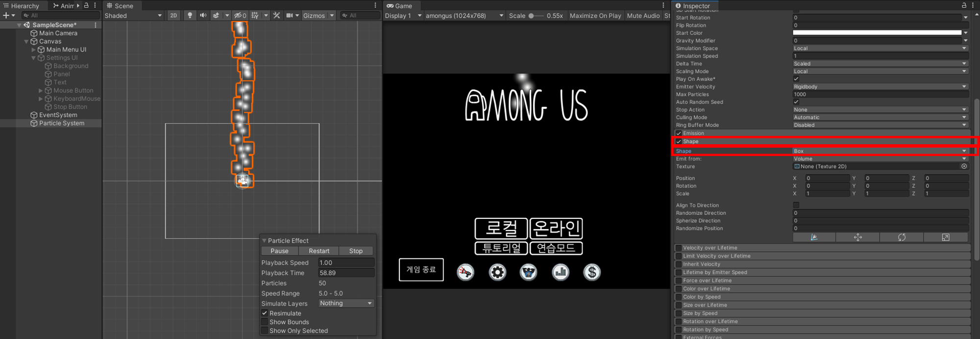Click the Start Color white swatch
The width and height of the screenshot is (980, 339).
877,33
